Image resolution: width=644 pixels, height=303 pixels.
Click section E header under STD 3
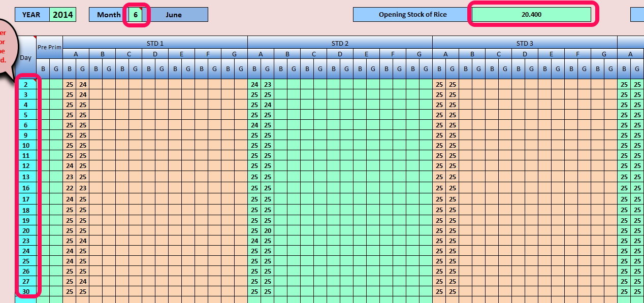pyautogui.click(x=551, y=54)
